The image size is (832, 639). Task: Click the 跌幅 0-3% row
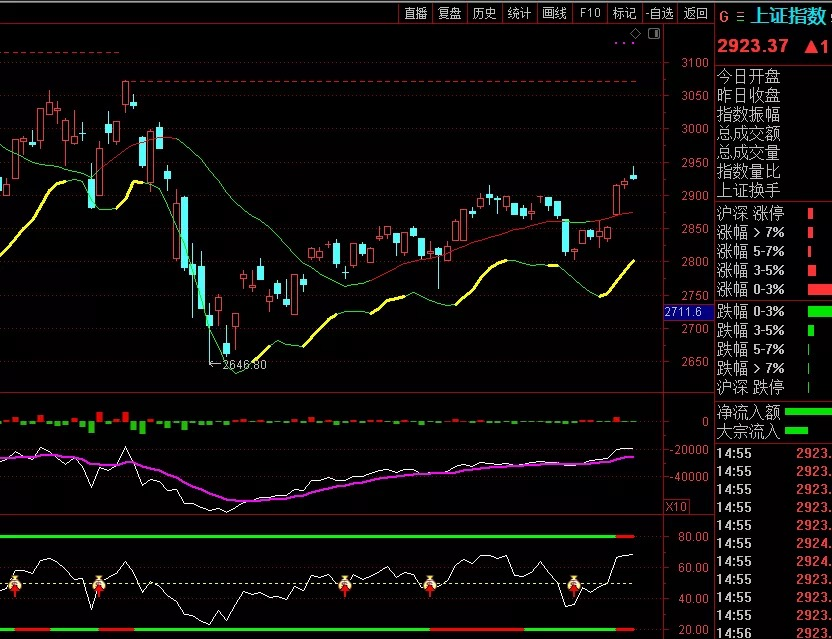(774, 311)
